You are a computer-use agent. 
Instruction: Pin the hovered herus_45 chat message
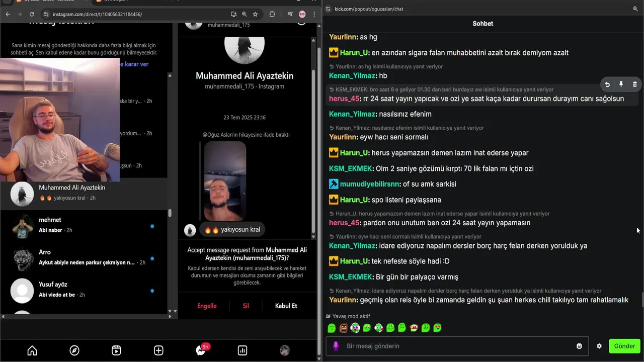(621, 84)
